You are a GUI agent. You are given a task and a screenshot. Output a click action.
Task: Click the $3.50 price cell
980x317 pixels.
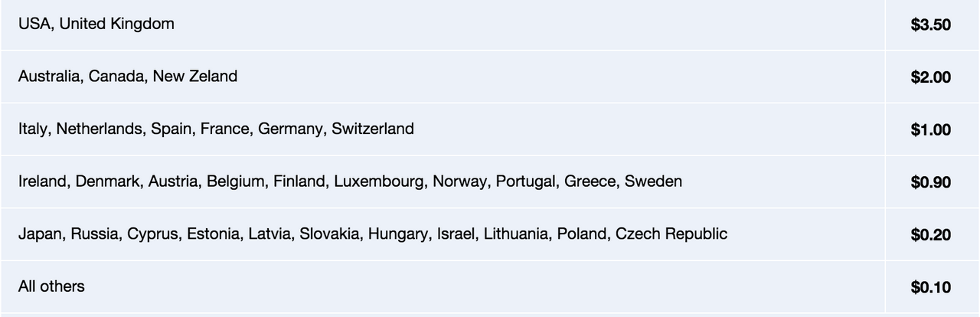coord(931,25)
